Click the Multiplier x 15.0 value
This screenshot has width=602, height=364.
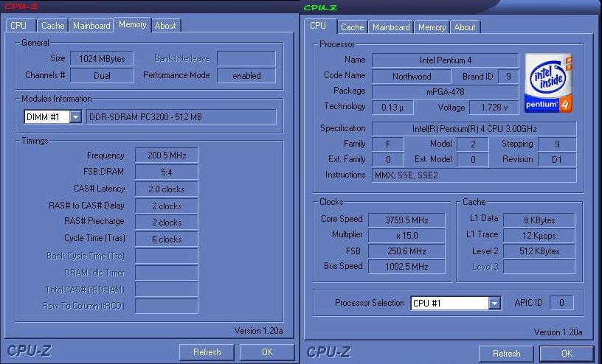tap(406, 236)
